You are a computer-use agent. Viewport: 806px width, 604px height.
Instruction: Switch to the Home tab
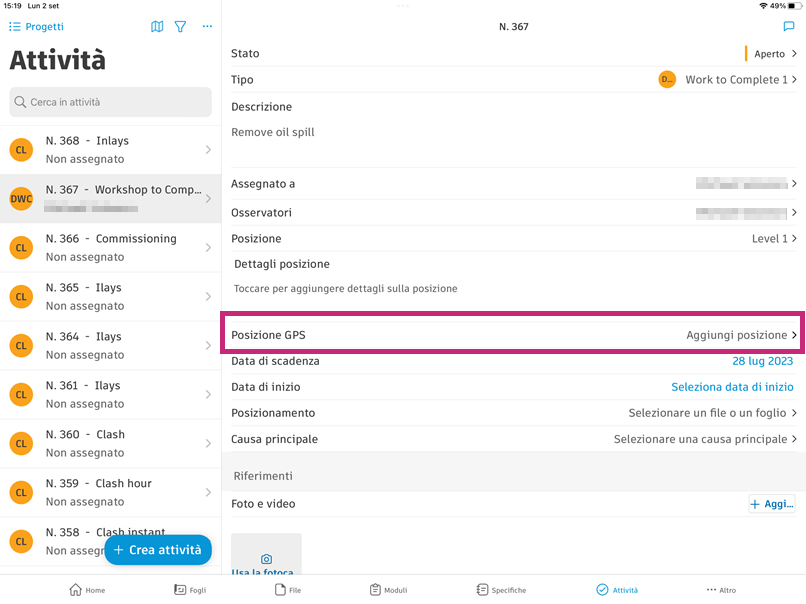(x=87, y=590)
